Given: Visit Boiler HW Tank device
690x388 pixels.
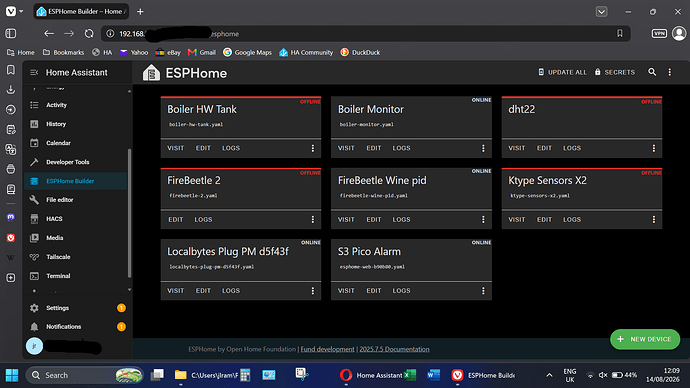Looking at the screenshot, I should click(176, 148).
